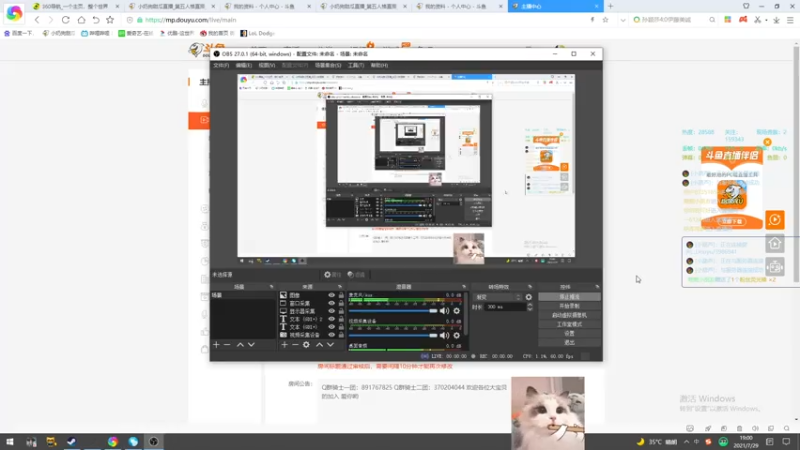
Task: Add a new scene with plus button
Action: click(216, 345)
